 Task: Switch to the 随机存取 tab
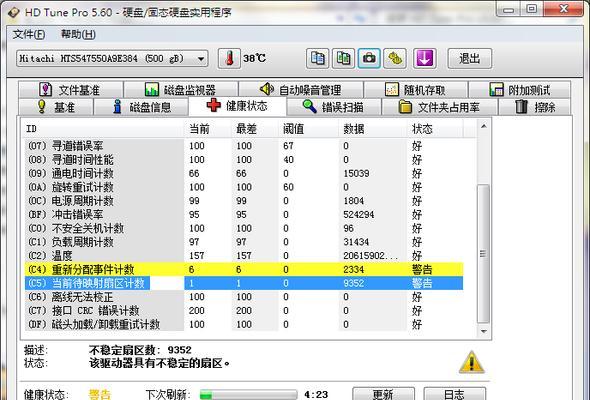pyautogui.click(x=415, y=90)
